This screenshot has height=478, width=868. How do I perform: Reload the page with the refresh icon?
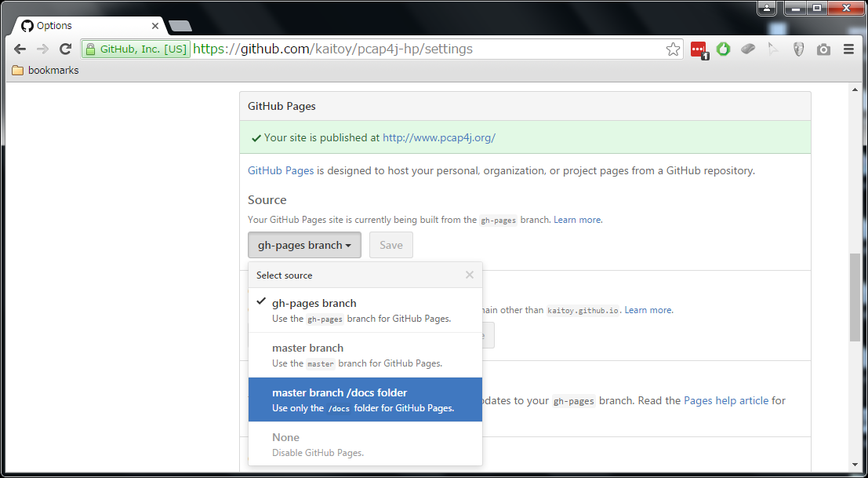tap(65, 49)
